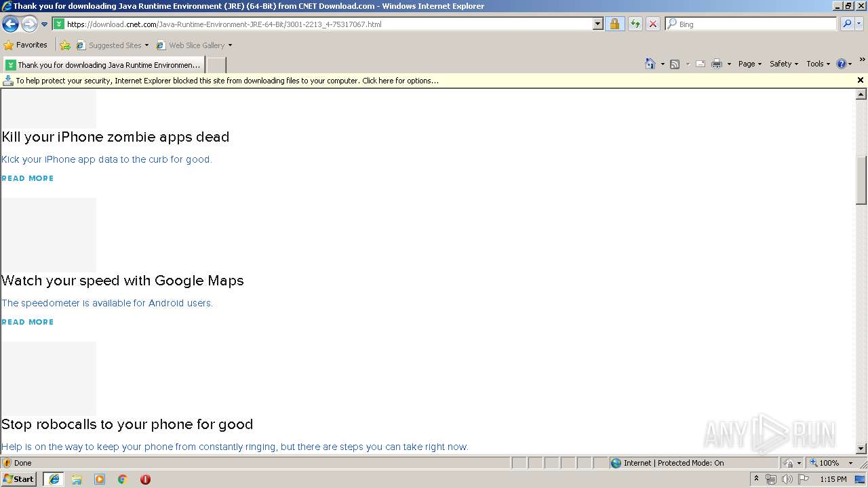Go back with the Back arrow button
The height and width of the screenshot is (488, 868).
click(10, 24)
